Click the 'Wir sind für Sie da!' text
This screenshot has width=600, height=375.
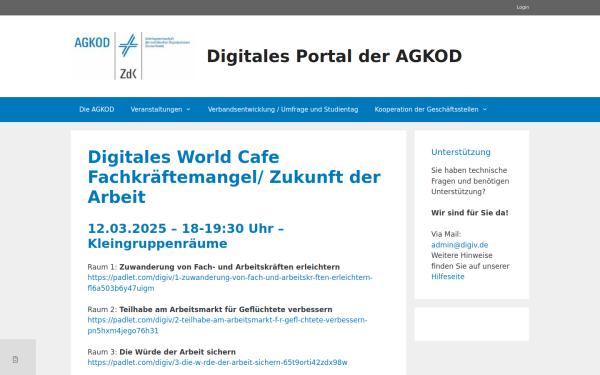pyautogui.click(x=470, y=213)
